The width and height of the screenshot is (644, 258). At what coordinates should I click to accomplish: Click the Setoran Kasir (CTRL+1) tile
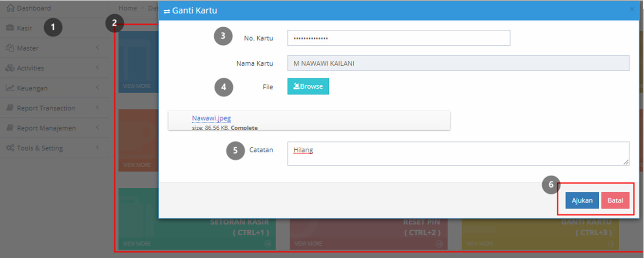(197, 234)
